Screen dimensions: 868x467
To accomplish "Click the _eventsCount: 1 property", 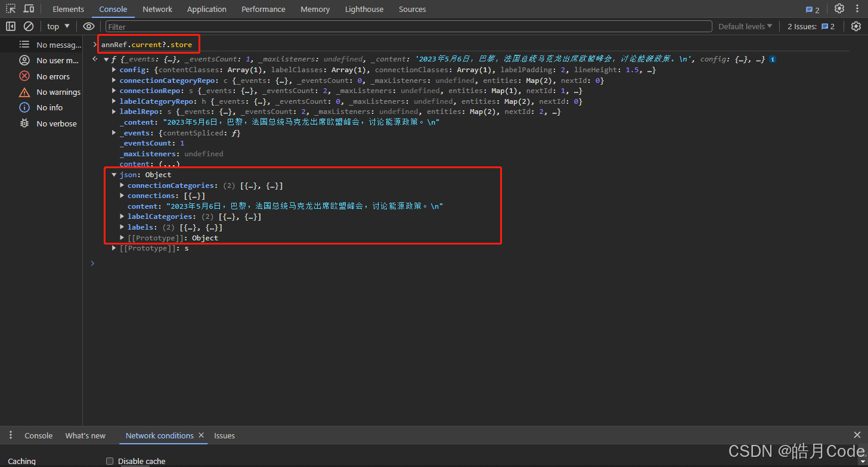I will click(152, 143).
